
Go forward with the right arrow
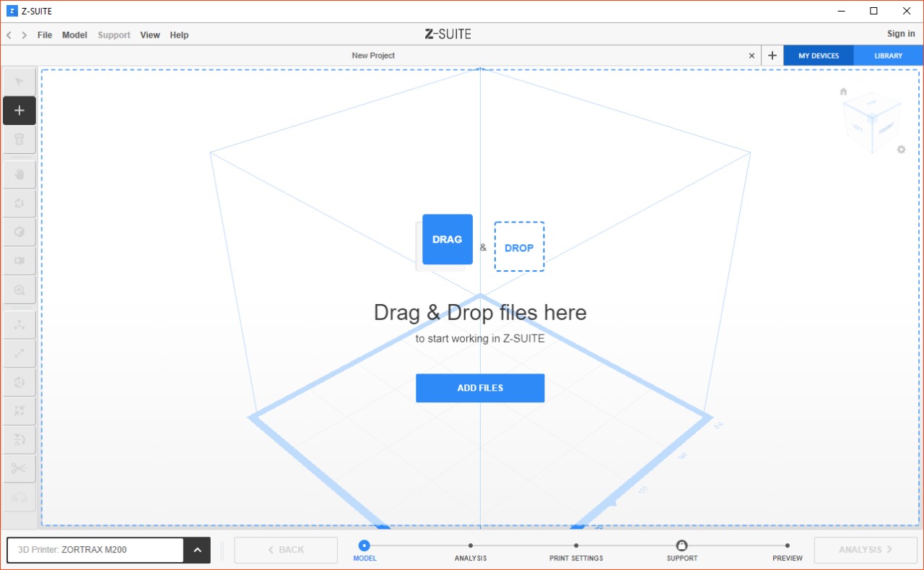point(25,35)
